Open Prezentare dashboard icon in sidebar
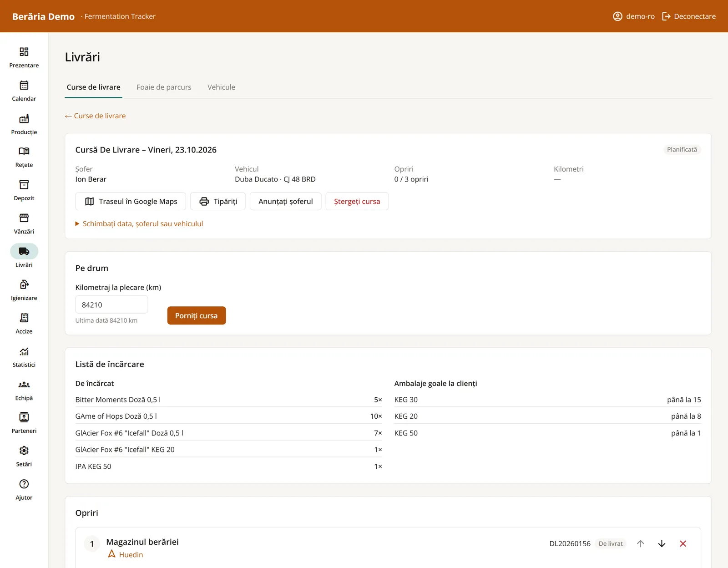 pos(24,52)
